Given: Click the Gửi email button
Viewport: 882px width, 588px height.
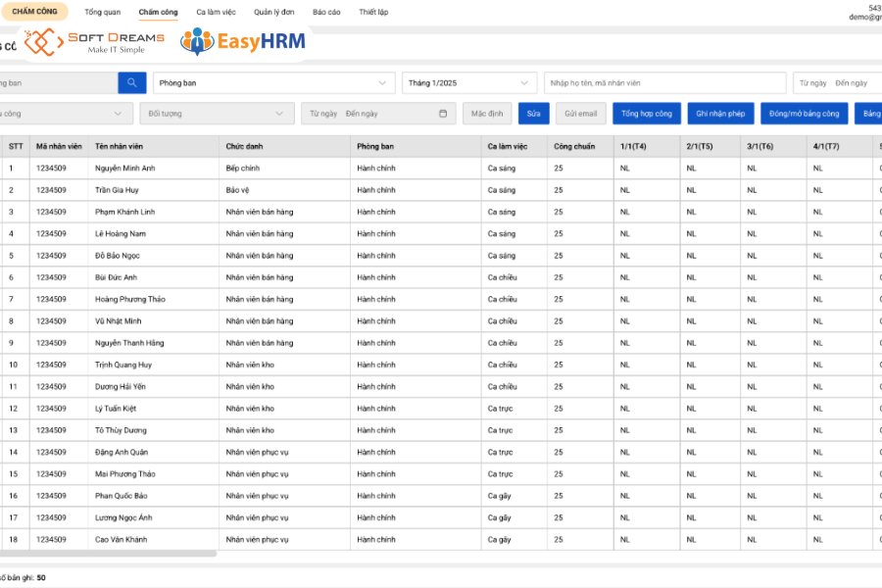Looking at the screenshot, I should (x=581, y=114).
